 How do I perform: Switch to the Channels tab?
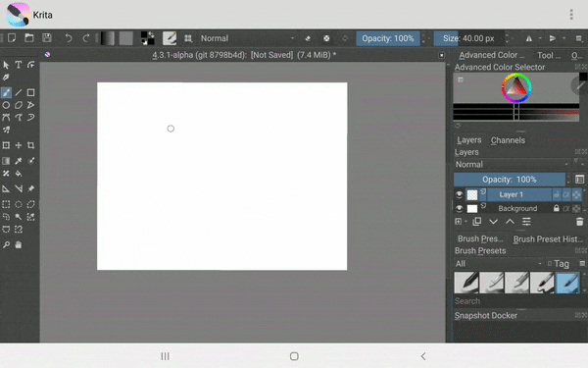pos(508,140)
